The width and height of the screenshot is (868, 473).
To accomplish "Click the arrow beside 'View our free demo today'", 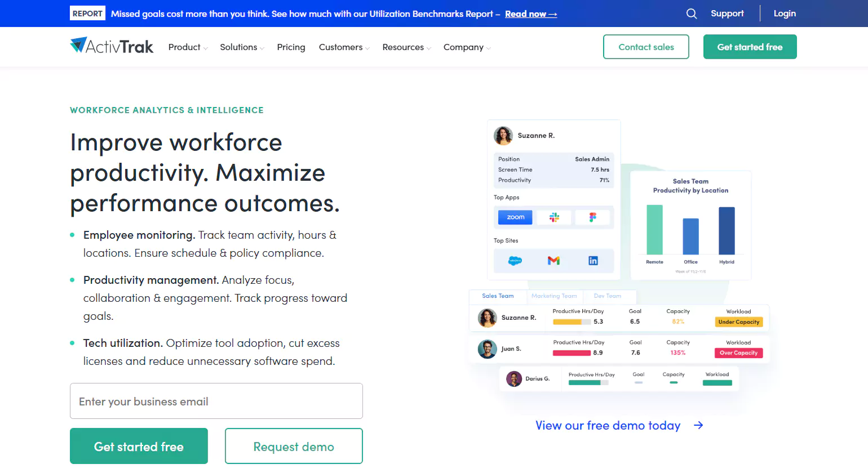I will (x=698, y=425).
